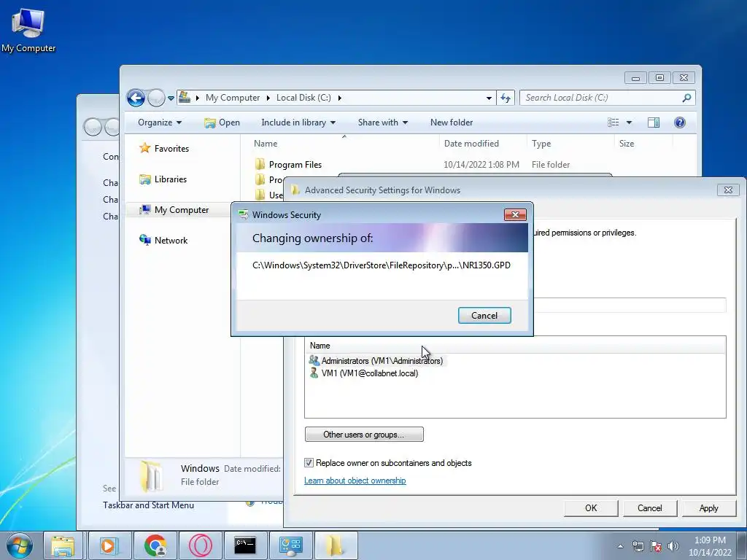The image size is (747, 560).
Task: Click the taskbar clock 1:09 PM
Action: 710,546
